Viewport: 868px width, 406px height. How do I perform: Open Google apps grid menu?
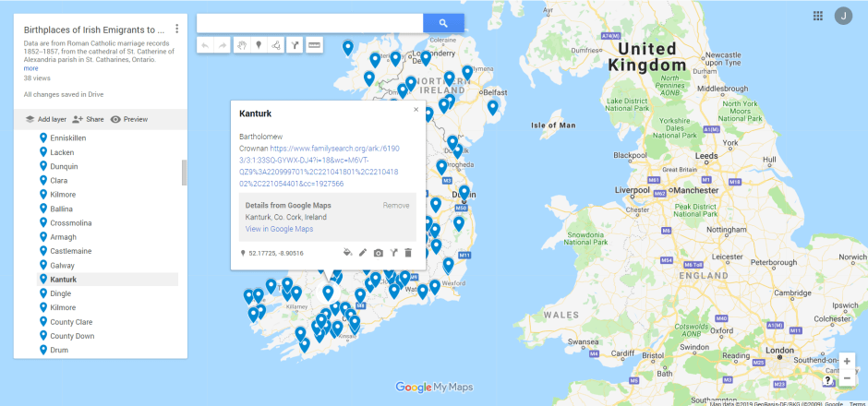(817, 16)
